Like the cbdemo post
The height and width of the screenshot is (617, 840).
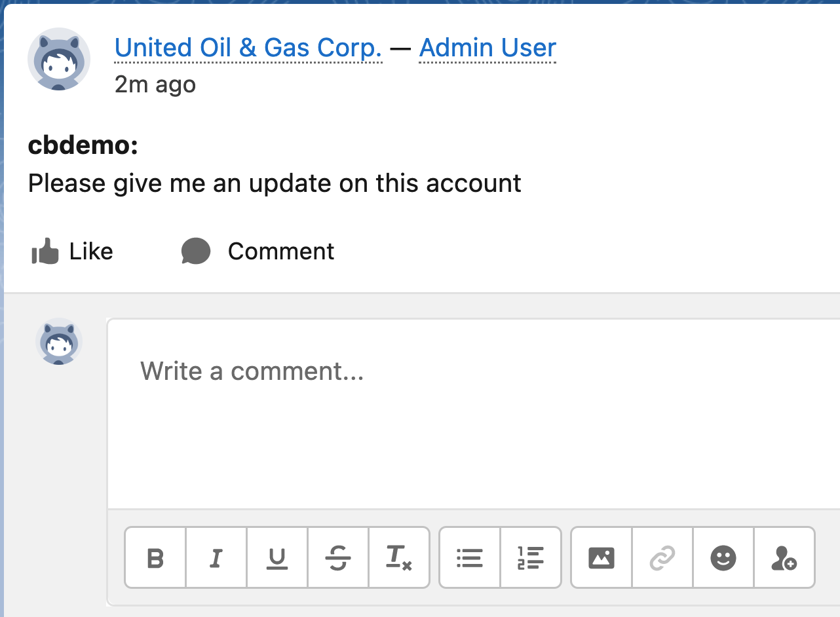click(x=72, y=252)
